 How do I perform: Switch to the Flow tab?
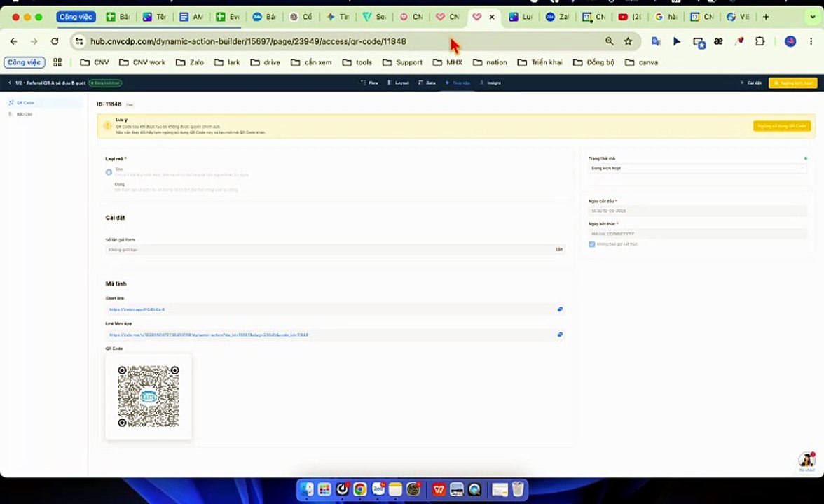pos(369,83)
